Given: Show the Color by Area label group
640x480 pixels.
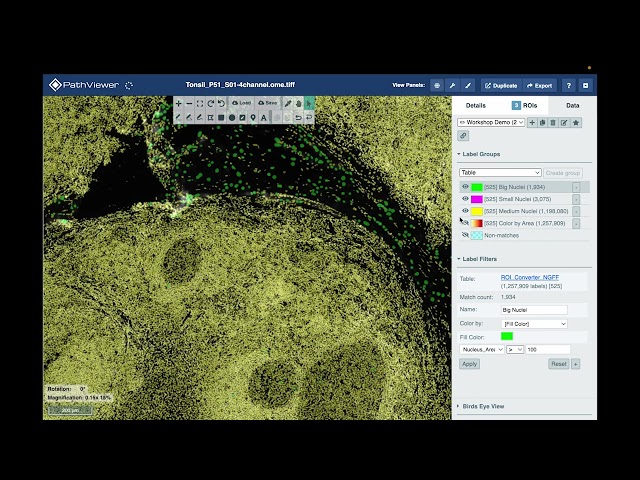Looking at the screenshot, I should tap(465, 223).
